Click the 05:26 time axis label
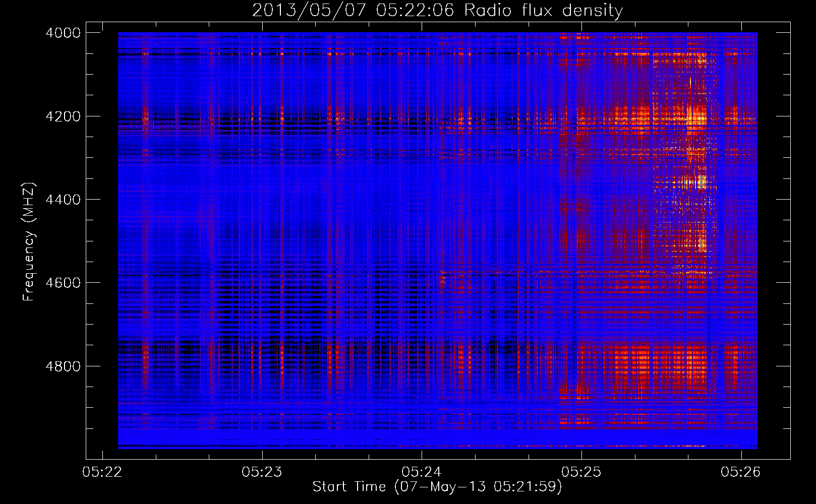The height and width of the screenshot is (504, 816). pyautogui.click(x=741, y=472)
